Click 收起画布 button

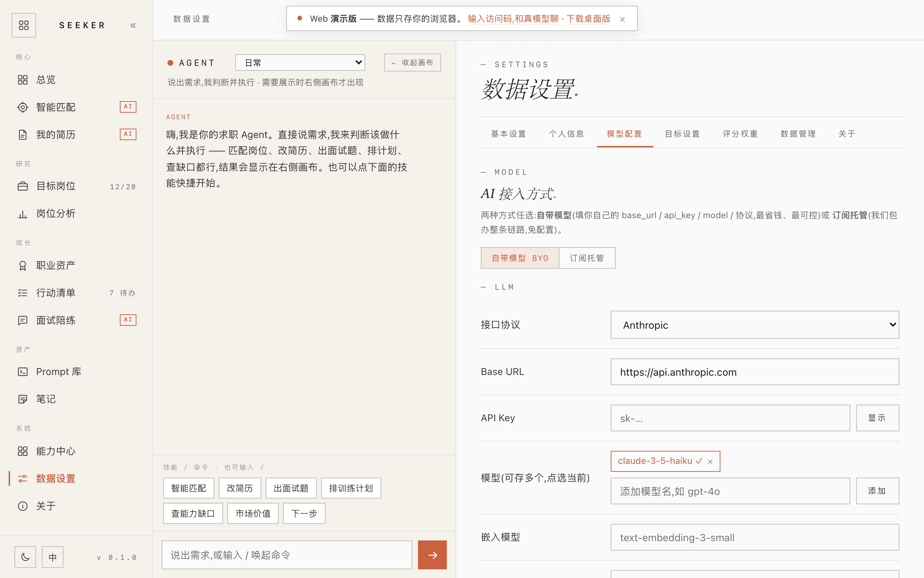click(x=412, y=62)
